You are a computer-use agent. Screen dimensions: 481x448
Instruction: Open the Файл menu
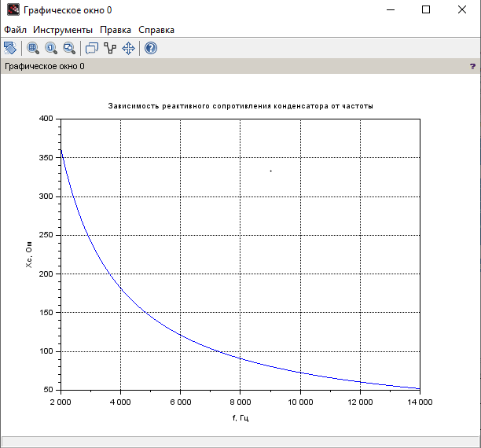[15, 30]
